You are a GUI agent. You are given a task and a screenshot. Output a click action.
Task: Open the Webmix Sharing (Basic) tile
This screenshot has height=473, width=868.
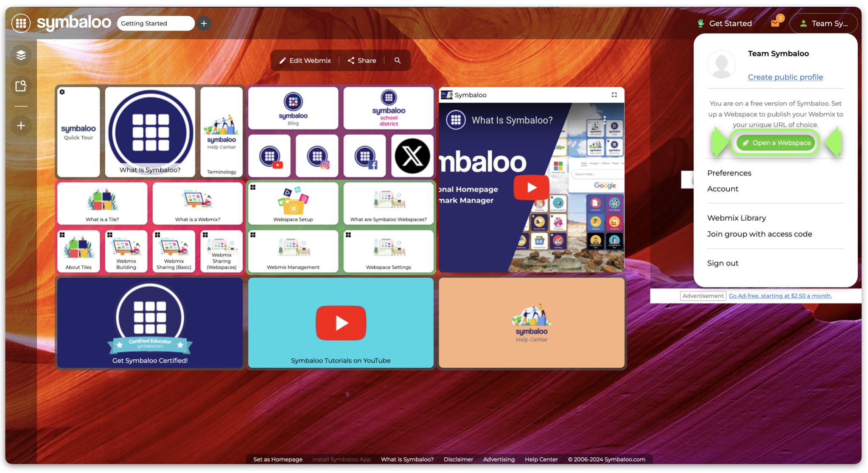pyautogui.click(x=174, y=251)
